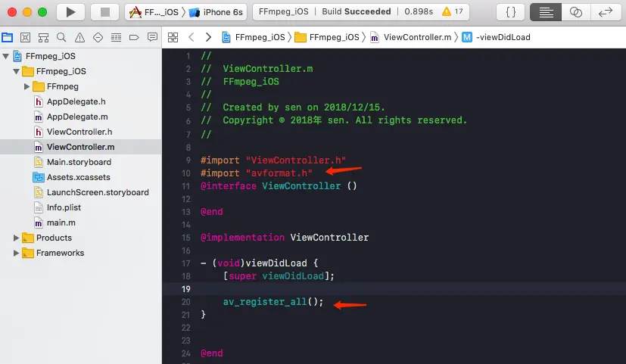Viewport: 626px width, 364px height.
Task: Stop the running build
Action: click(105, 12)
